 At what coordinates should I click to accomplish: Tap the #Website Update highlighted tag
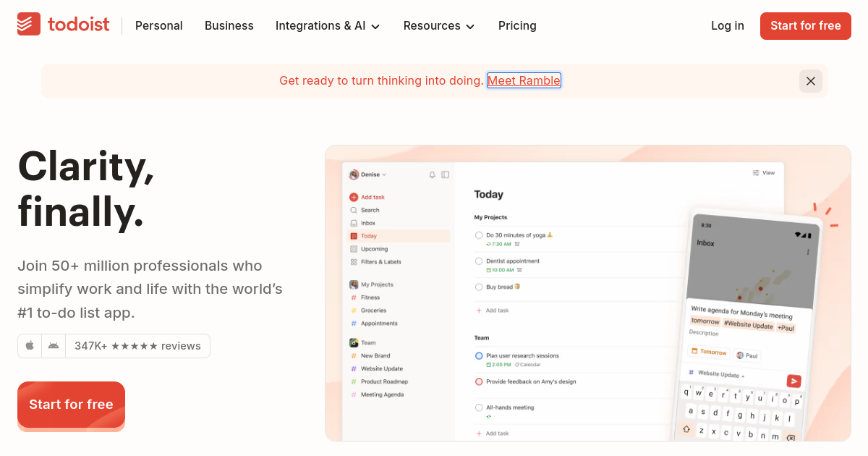[x=749, y=325]
